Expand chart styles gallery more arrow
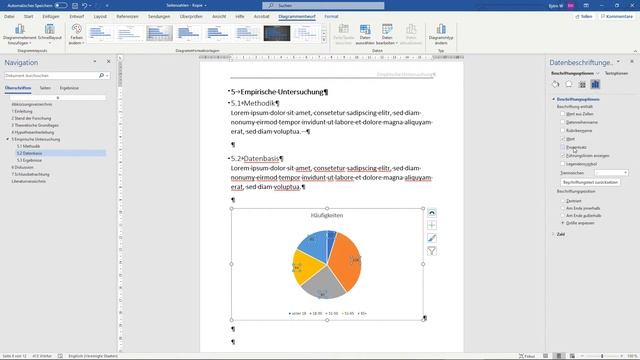Screen dimensions: 640x360 pyautogui.click(x=324, y=40)
